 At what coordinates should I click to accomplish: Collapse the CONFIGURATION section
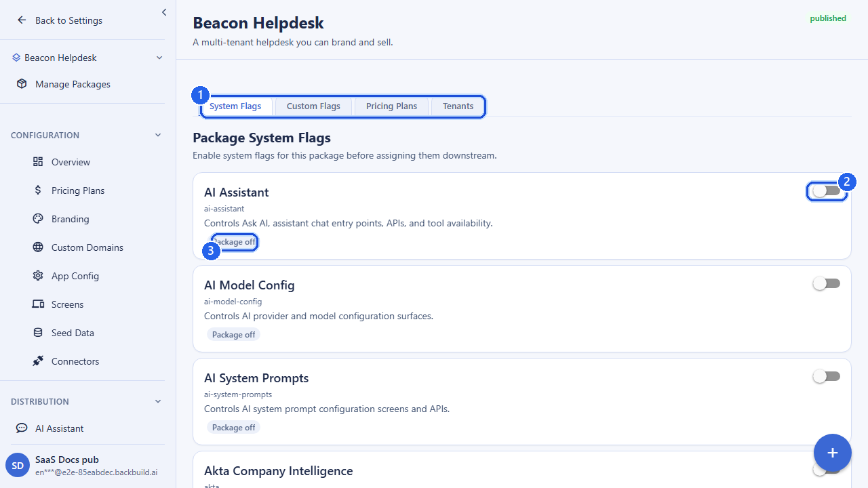158,135
